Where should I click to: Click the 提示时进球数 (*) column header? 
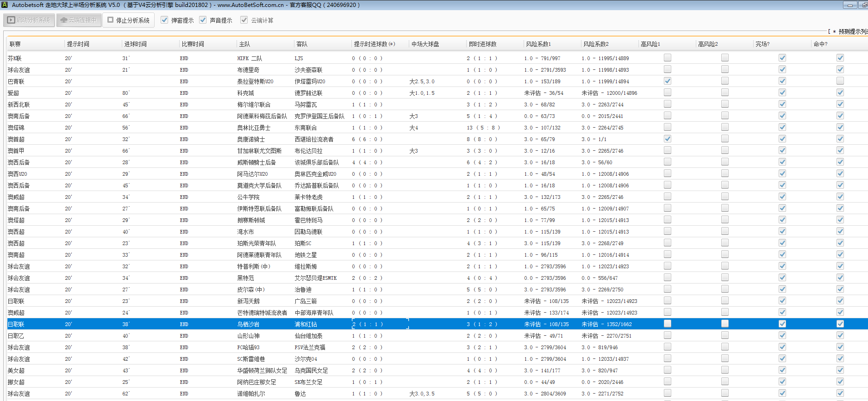tap(374, 44)
